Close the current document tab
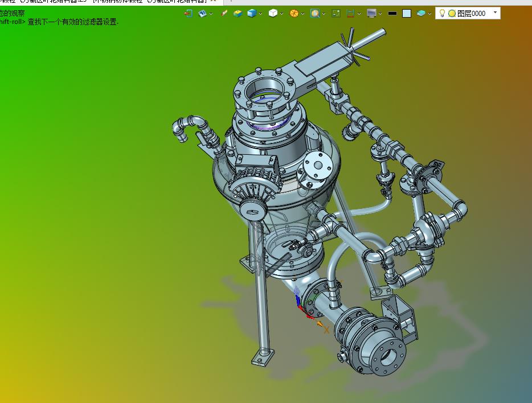Image resolution: width=532 pixels, height=403 pixels. [x=213, y=1]
